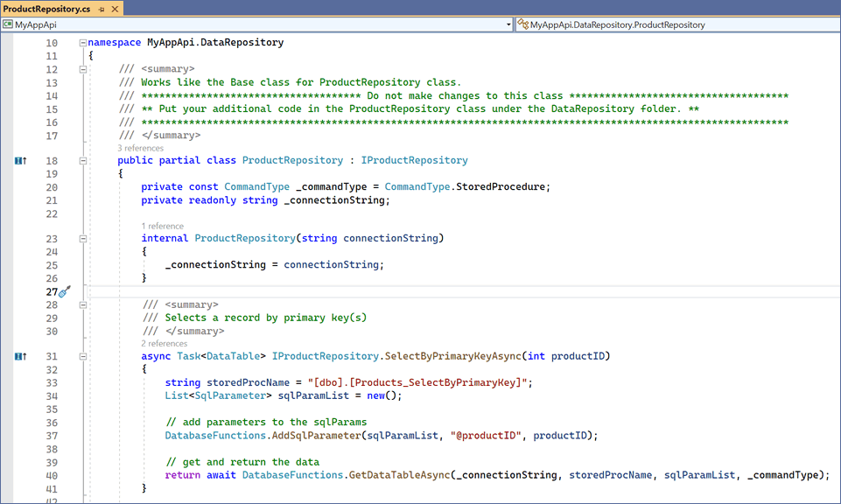Click the MyAppApi C# project icon

tap(8, 24)
